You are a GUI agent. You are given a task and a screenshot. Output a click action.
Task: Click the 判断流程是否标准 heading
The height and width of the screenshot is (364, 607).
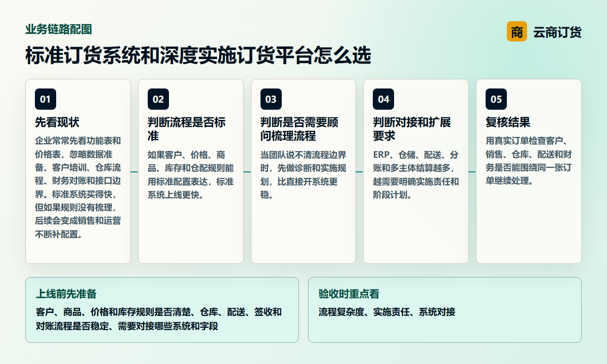click(x=187, y=129)
